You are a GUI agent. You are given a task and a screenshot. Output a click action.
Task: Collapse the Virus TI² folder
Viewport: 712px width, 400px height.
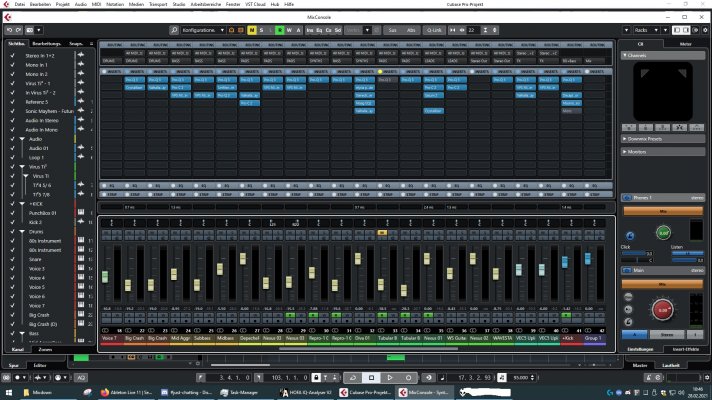point(22,167)
